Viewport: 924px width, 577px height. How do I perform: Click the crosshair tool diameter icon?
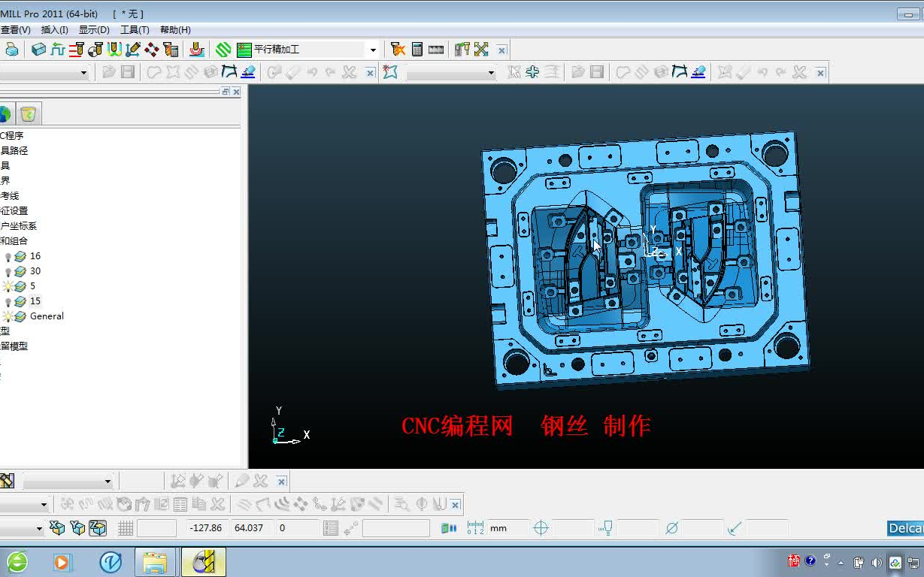[x=541, y=528]
